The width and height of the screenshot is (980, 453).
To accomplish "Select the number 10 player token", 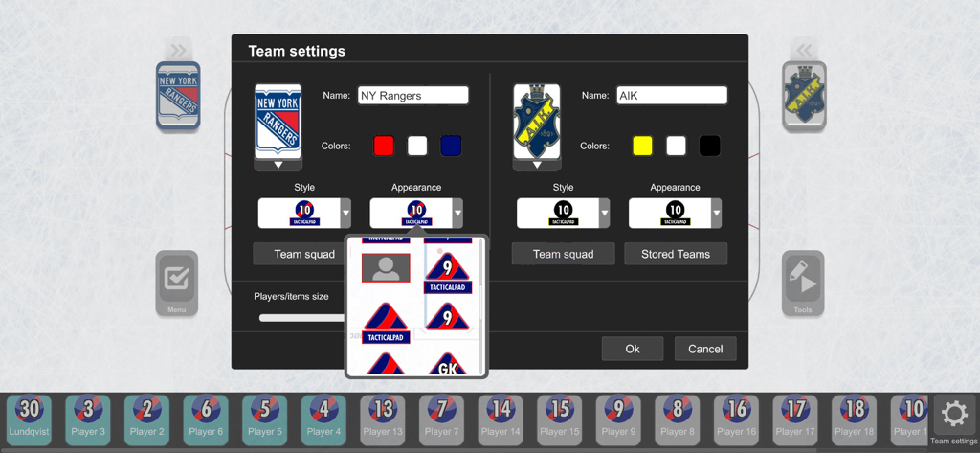I will (x=910, y=419).
